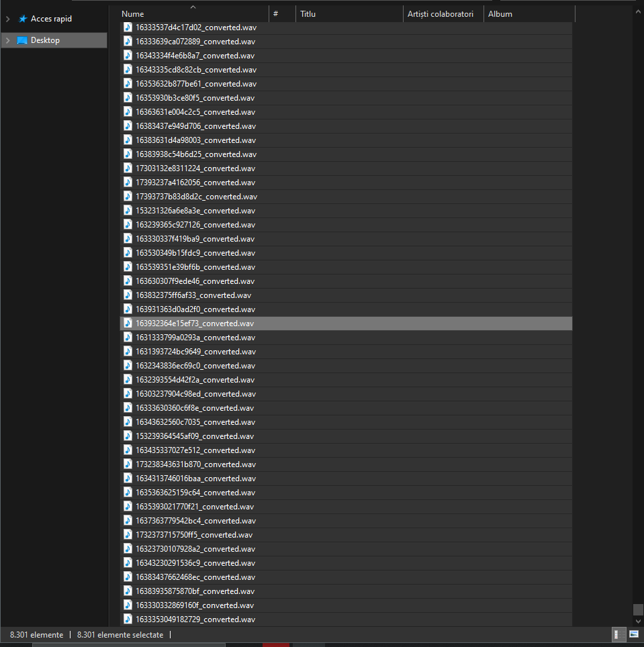Select 163832375ff6af33_converted.wav file name
Image resolution: width=644 pixels, height=647 pixels.
tap(193, 295)
